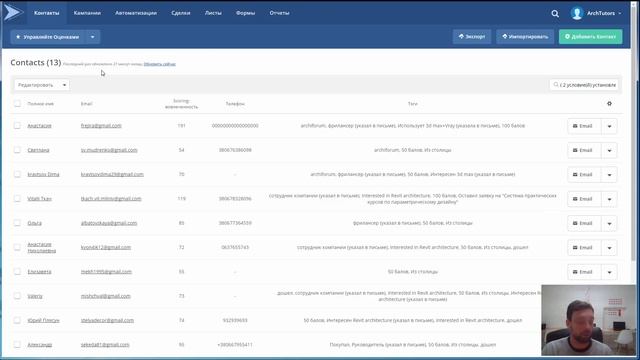
Task: Open the Листы tab
Action: coord(213,13)
